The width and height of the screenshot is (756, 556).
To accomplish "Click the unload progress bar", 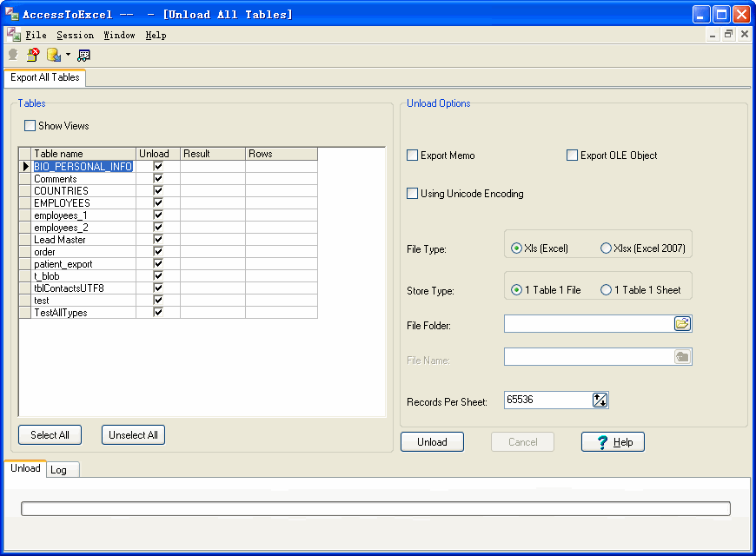I will click(375, 509).
